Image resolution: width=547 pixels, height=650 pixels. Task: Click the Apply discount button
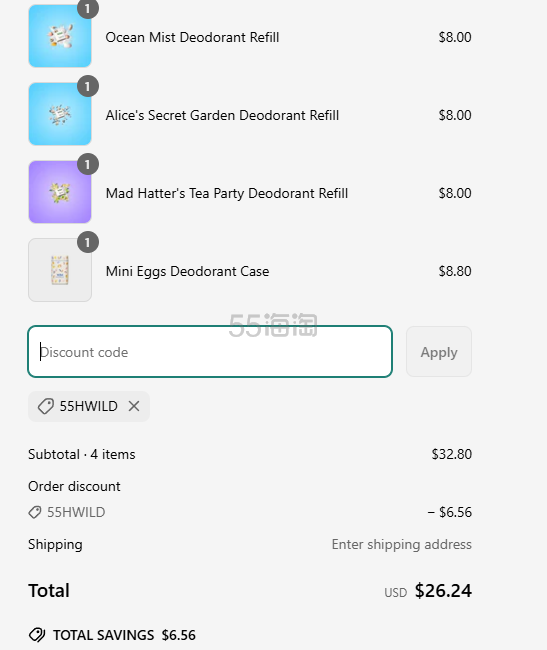(439, 352)
